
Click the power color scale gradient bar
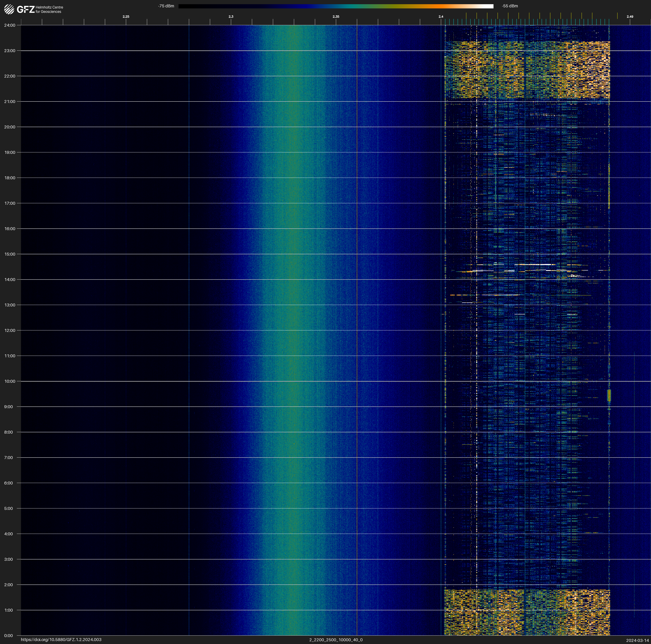pyautogui.click(x=336, y=6)
